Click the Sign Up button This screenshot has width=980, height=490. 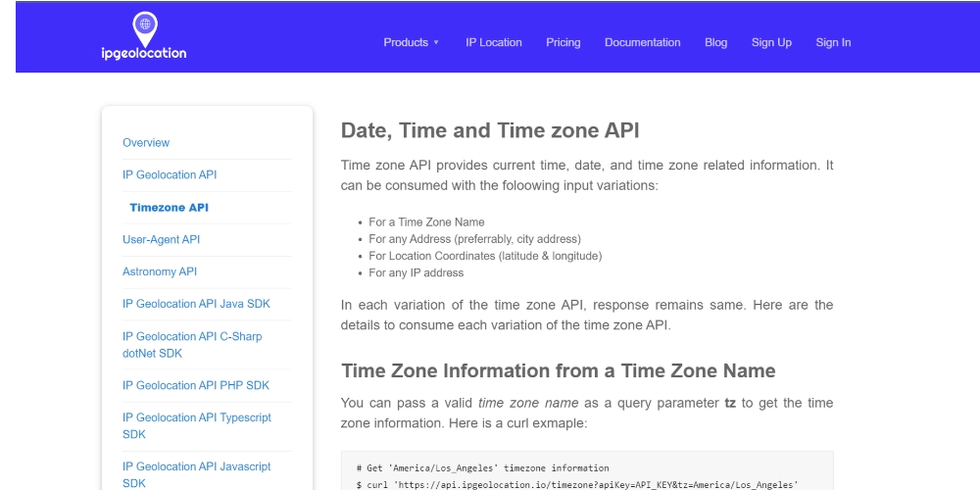(771, 42)
